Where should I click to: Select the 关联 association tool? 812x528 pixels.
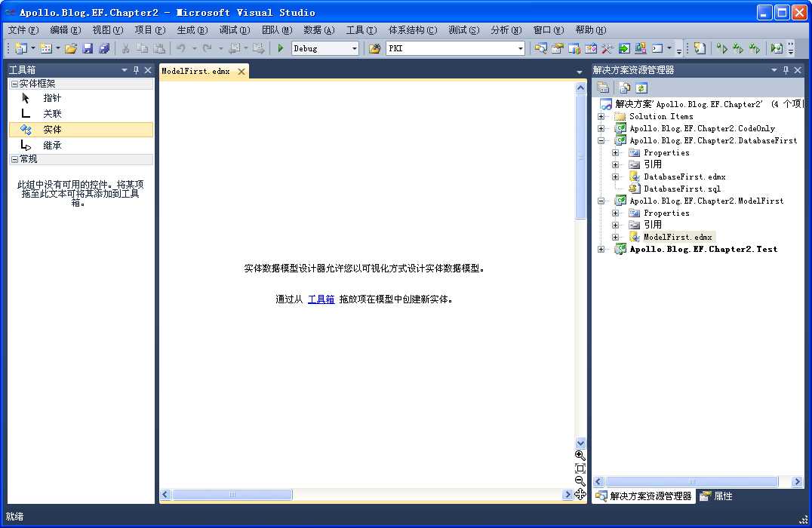[81, 113]
